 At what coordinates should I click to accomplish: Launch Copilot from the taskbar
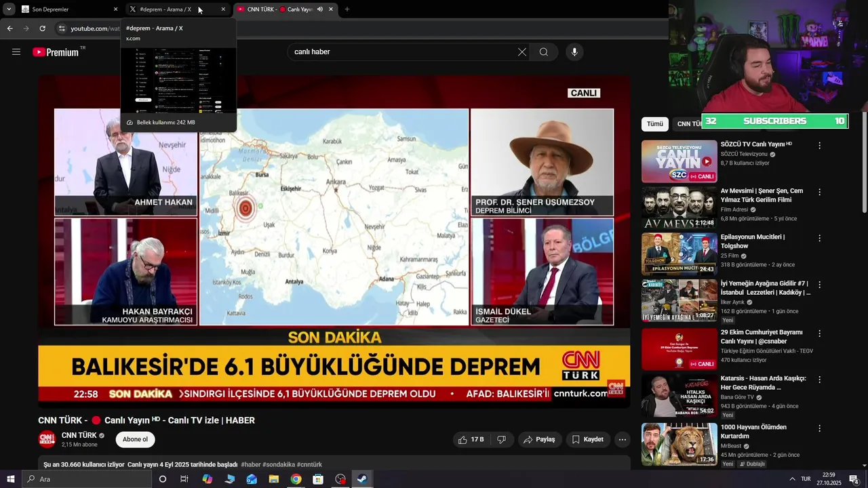tap(207, 479)
